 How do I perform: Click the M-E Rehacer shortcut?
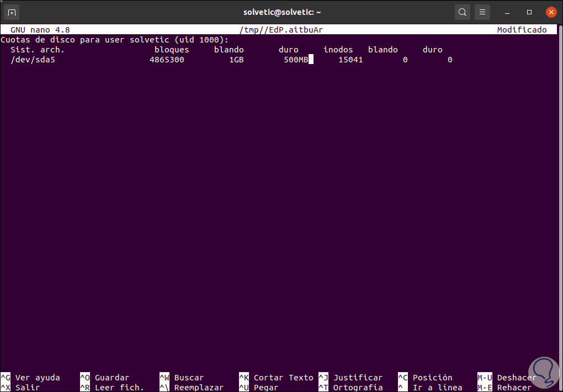[504, 388]
